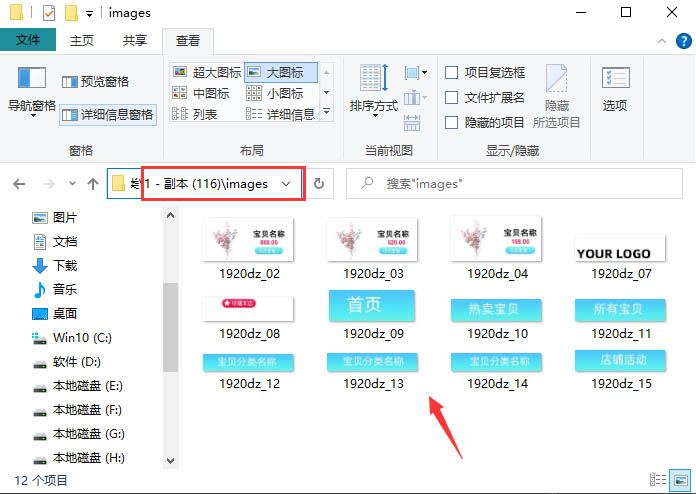Image resolution: width=696 pixels, height=494 pixels.
Task: Click the properties checkmark icon in title bar
Action: [x=48, y=13]
